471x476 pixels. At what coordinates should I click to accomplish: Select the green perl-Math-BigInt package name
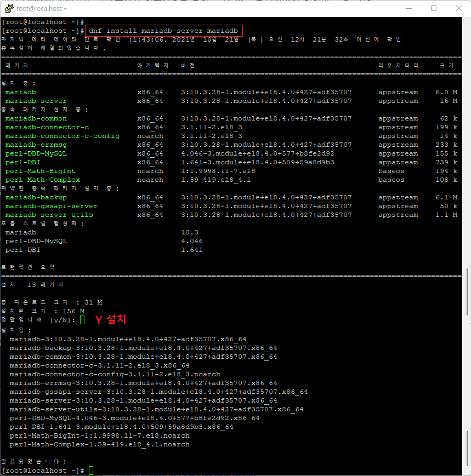(40, 171)
